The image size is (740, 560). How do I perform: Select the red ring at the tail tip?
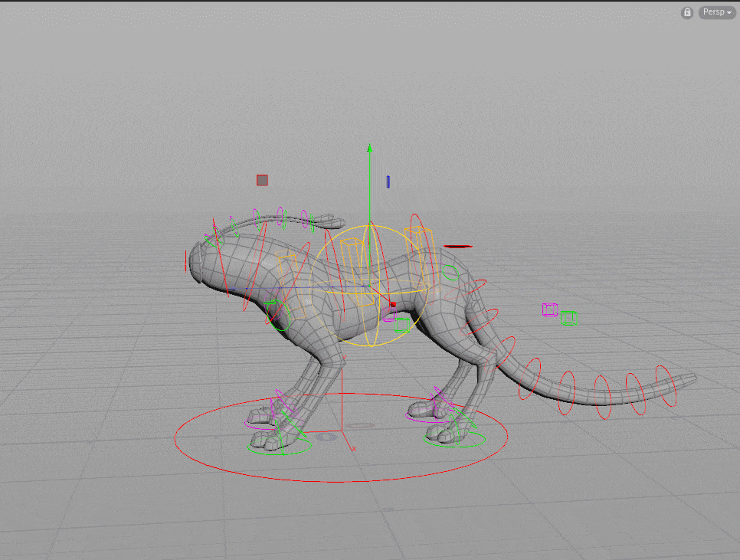666,386
